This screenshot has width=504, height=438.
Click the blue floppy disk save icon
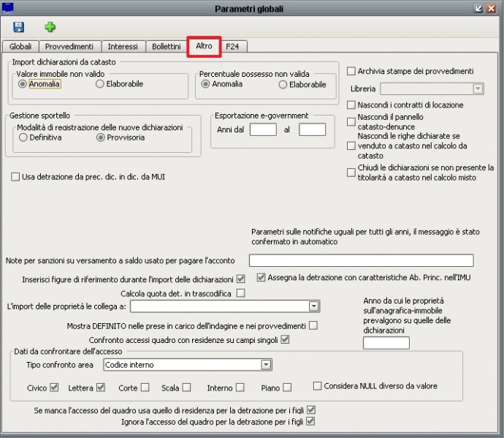click(18, 27)
